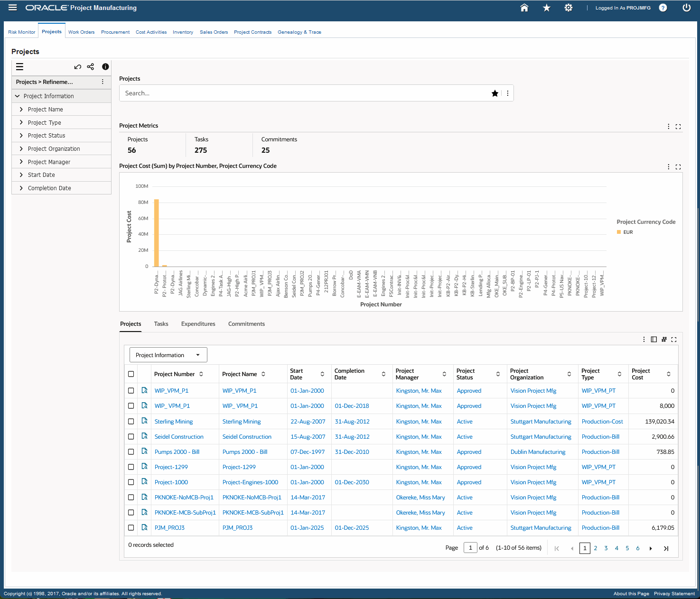
Task: Select checkbox for Sterling Mining row
Action: click(131, 421)
